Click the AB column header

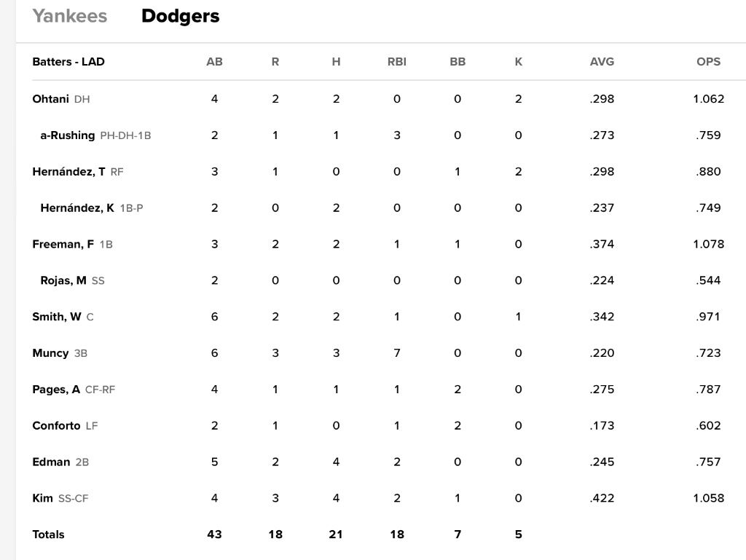tap(215, 62)
